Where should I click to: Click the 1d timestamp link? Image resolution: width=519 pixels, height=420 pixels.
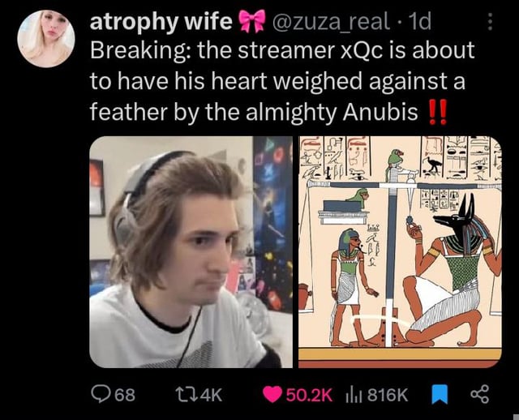[420, 22]
